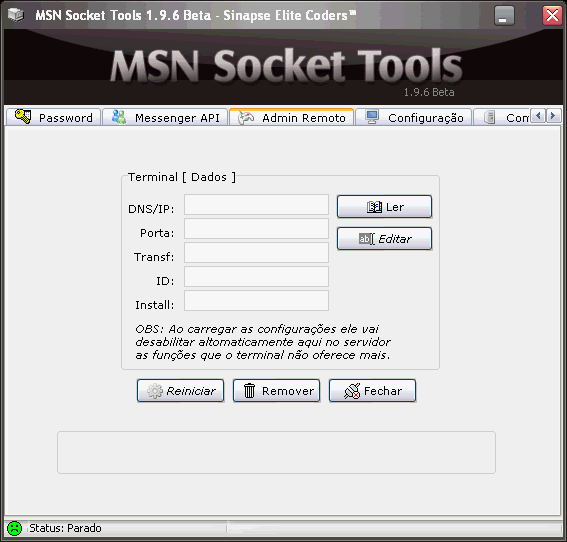This screenshot has height=542, width=567.
Task: Click the Editar button
Action: pyautogui.click(x=384, y=239)
